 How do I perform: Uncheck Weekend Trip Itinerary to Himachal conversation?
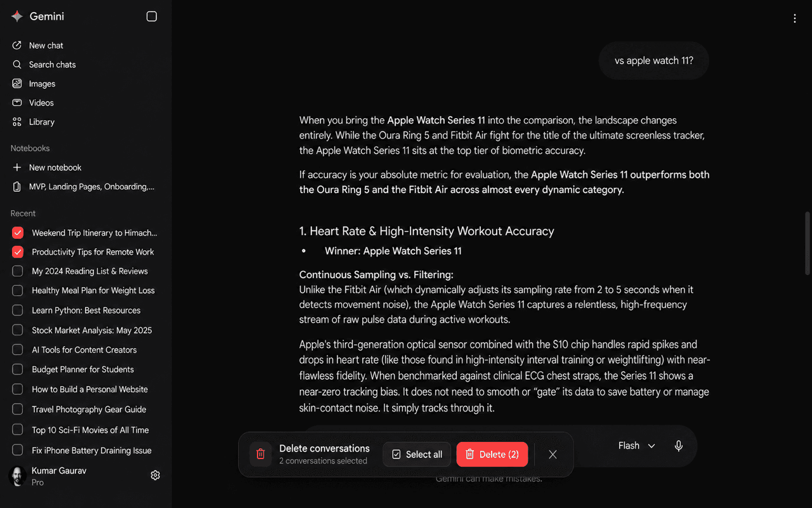[x=18, y=233]
